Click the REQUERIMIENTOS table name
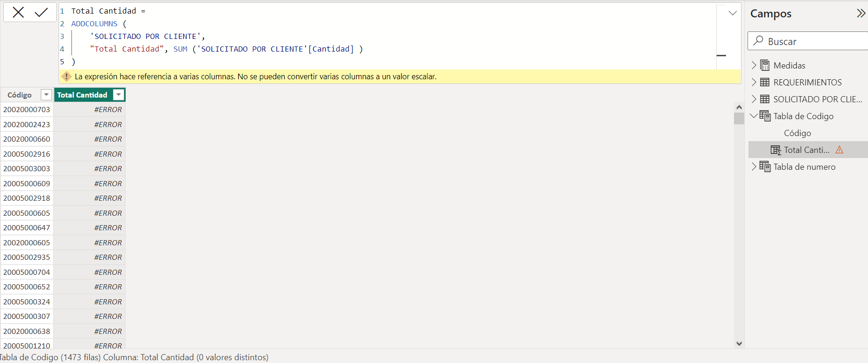 pos(808,82)
